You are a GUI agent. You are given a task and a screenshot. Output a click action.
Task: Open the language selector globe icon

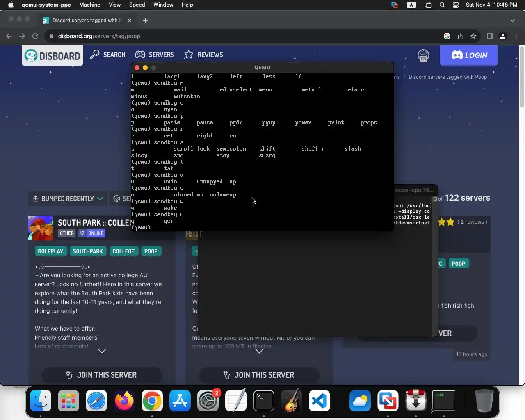click(x=423, y=55)
